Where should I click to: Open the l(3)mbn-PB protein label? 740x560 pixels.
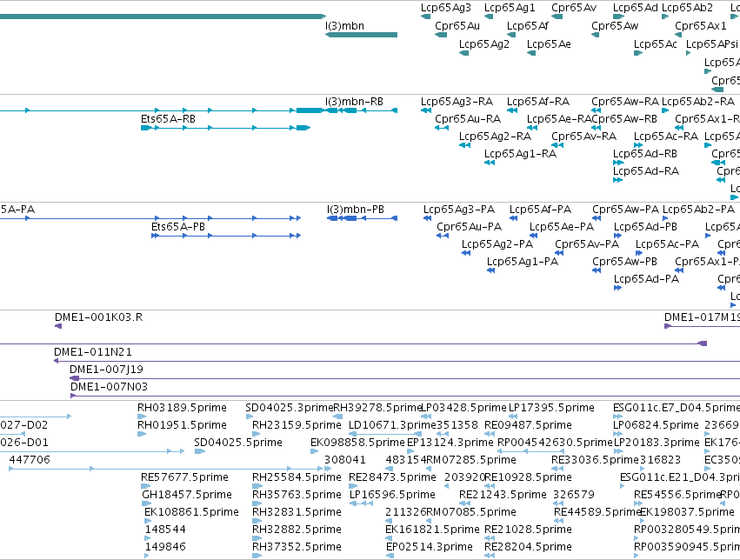[356, 210]
